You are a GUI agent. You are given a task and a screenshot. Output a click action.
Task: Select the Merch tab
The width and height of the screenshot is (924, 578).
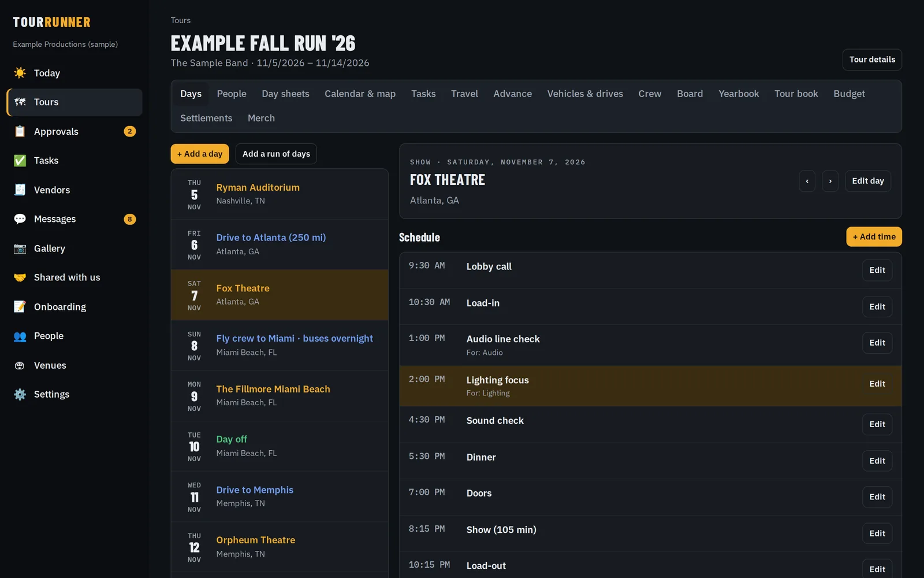261,118
